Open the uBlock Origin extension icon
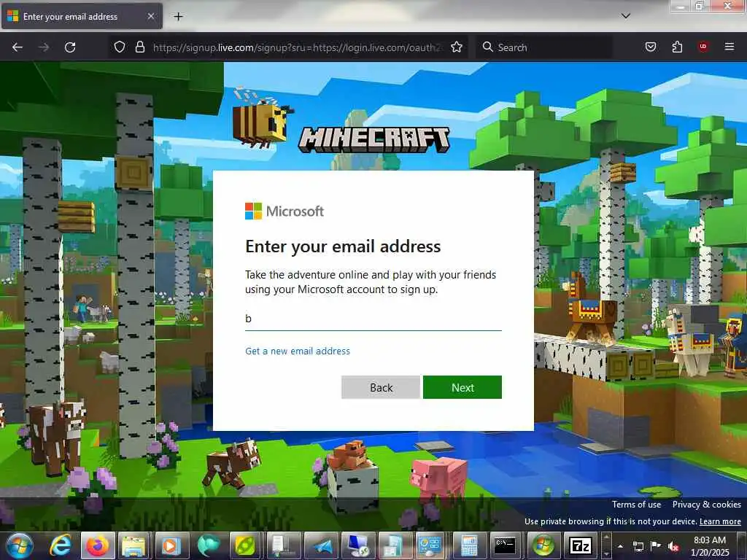The width and height of the screenshot is (747, 560). coord(703,47)
